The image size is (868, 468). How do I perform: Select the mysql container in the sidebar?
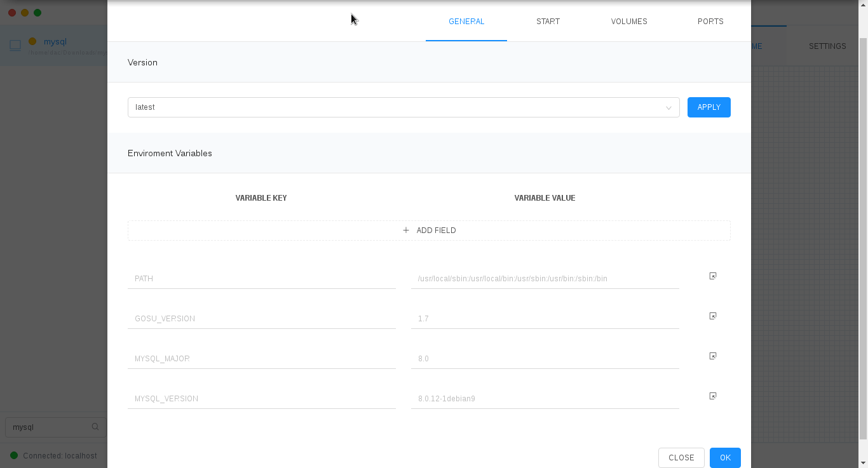point(53,46)
